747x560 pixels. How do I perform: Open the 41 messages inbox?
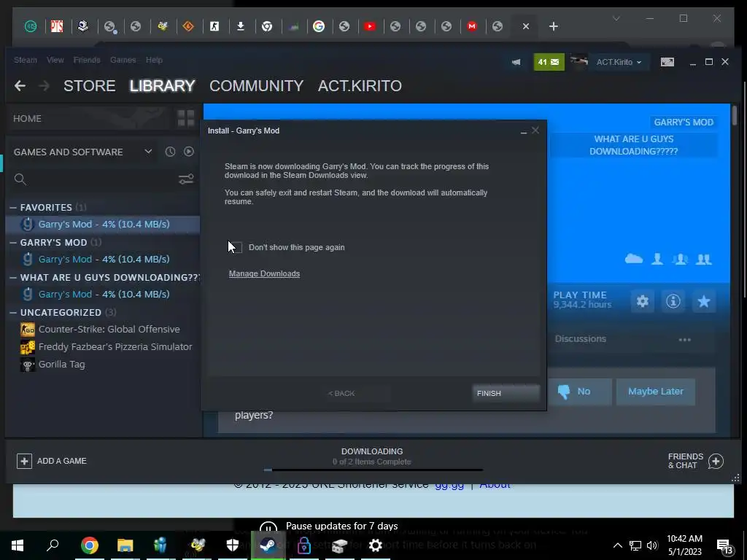(549, 62)
